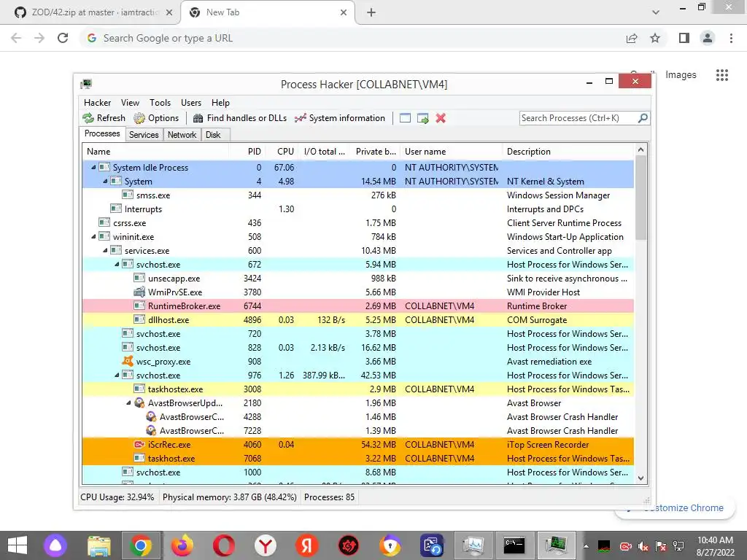This screenshot has height=560, width=747.
Task: Click Find handles or DLLs
Action: click(x=240, y=118)
